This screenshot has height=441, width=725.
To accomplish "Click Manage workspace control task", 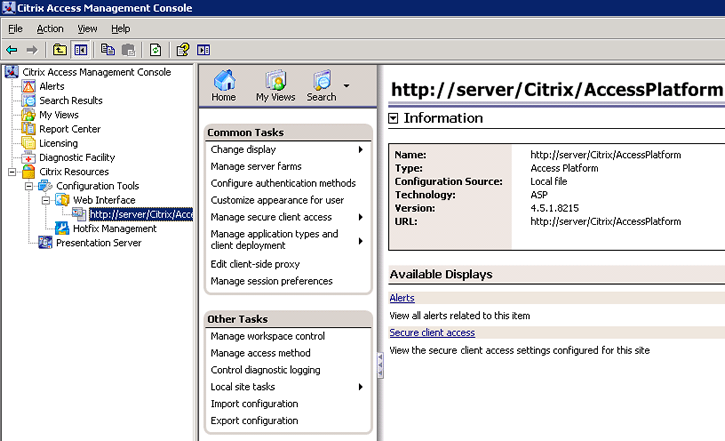I will tap(268, 336).
